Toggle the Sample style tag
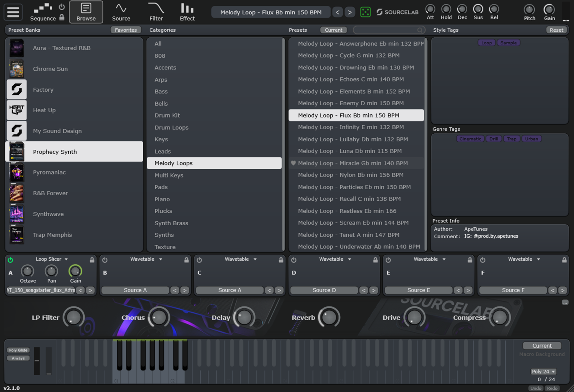 point(508,43)
